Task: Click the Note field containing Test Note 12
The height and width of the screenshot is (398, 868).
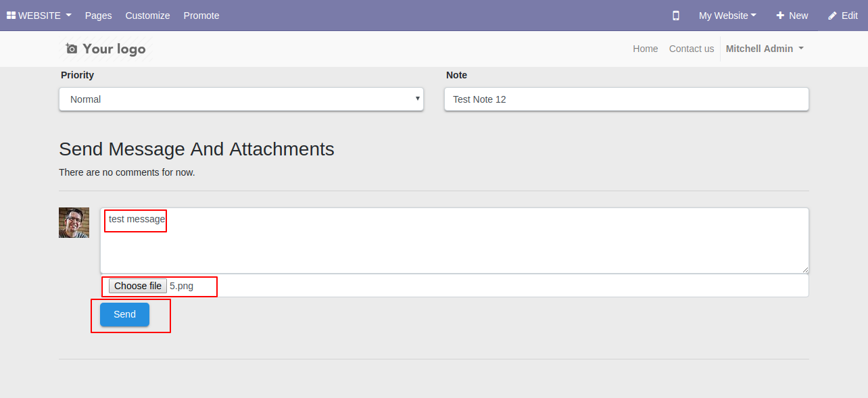Action: coord(627,99)
